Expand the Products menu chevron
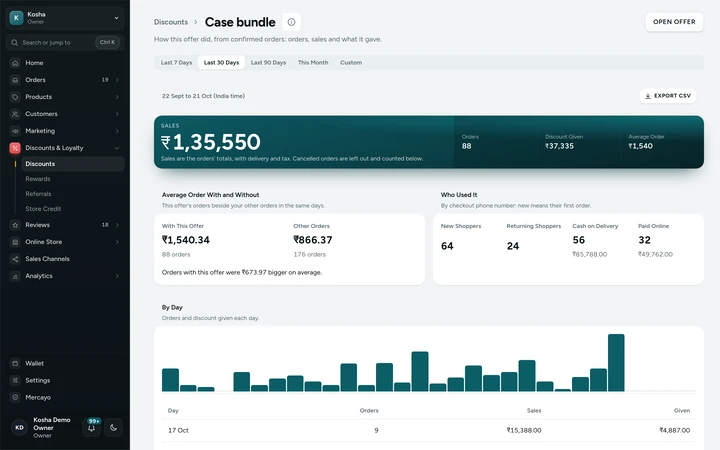Viewport: 720px width, 450px height. point(117,97)
